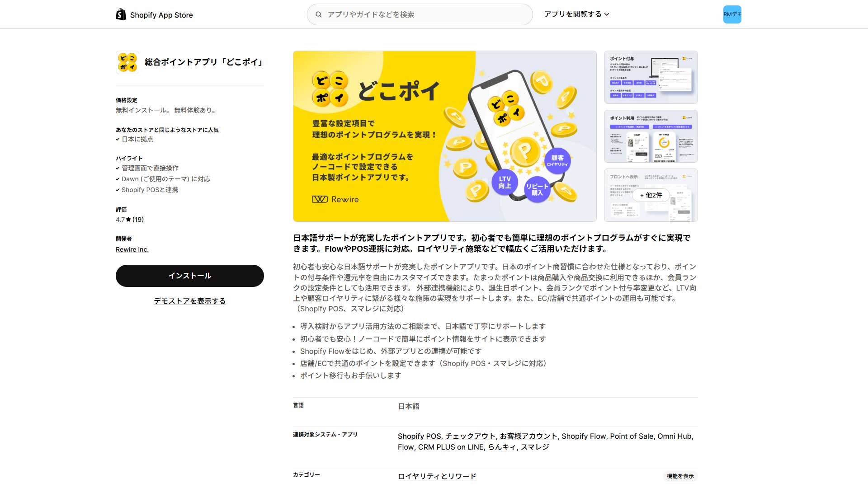Open the ロイヤリティとリワード category link
The image size is (868, 488).
[x=437, y=476]
